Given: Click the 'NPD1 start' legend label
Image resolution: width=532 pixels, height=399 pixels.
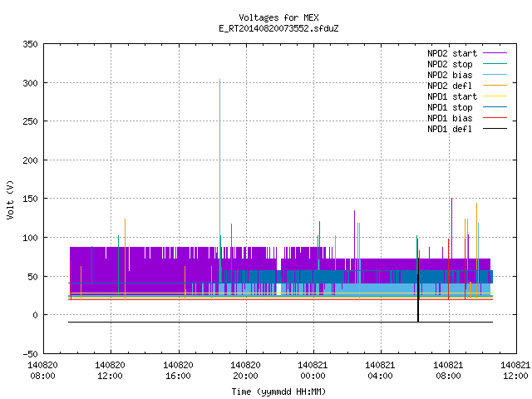Looking at the screenshot, I should (452, 96).
